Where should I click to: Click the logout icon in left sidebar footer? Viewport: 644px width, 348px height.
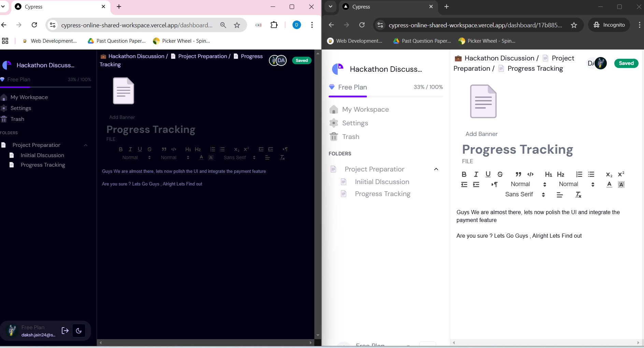click(65, 331)
